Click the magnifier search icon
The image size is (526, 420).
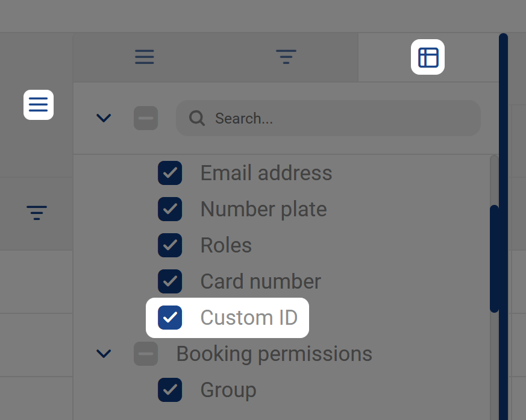[197, 118]
